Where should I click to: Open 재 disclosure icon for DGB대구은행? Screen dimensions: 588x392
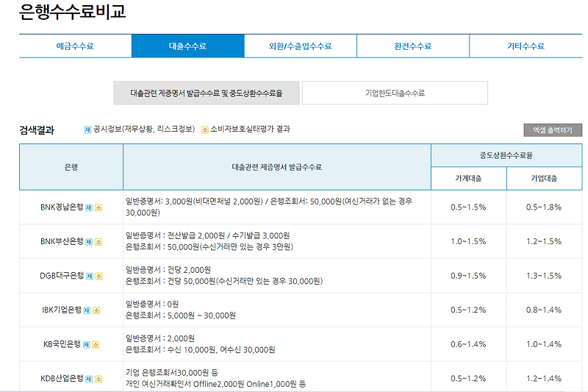[90, 276]
